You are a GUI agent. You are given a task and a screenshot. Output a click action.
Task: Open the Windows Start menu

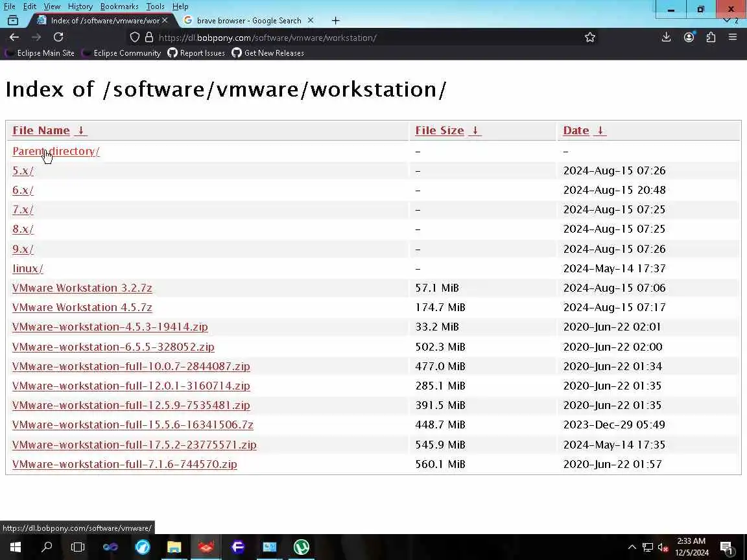pyautogui.click(x=16, y=546)
